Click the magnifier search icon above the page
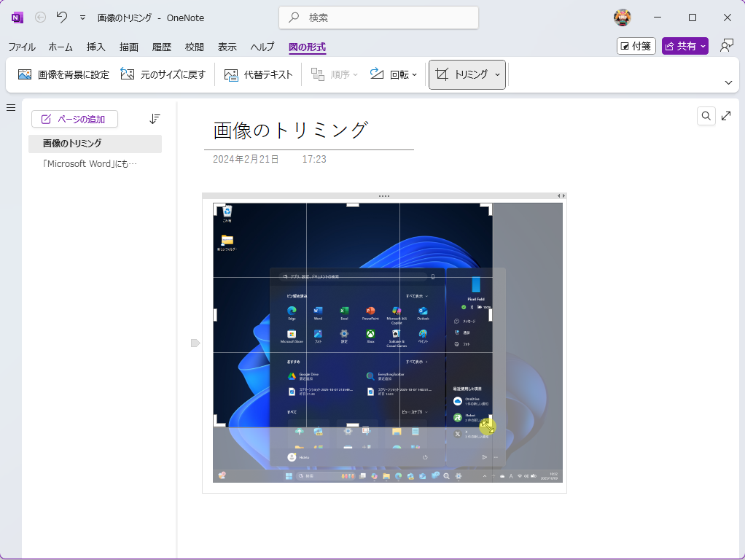Viewport: 745px width, 560px height. tap(706, 115)
